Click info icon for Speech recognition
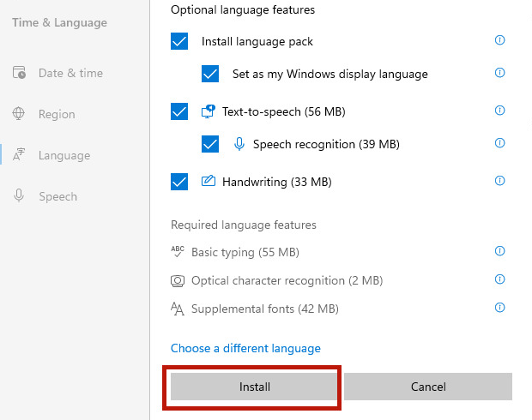This screenshot has width=532, height=420. click(499, 143)
